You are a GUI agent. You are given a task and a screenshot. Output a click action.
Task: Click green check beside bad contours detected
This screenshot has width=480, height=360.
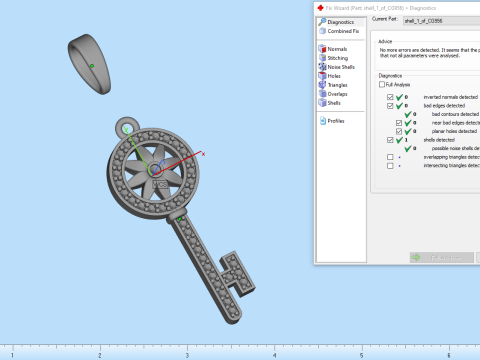[408, 114]
